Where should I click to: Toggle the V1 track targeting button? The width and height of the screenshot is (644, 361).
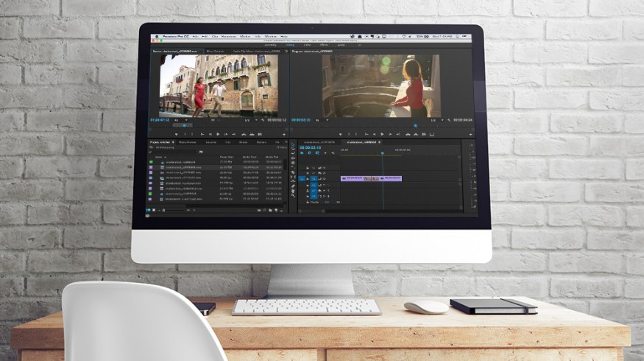pyautogui.click(x=314, y=178)
